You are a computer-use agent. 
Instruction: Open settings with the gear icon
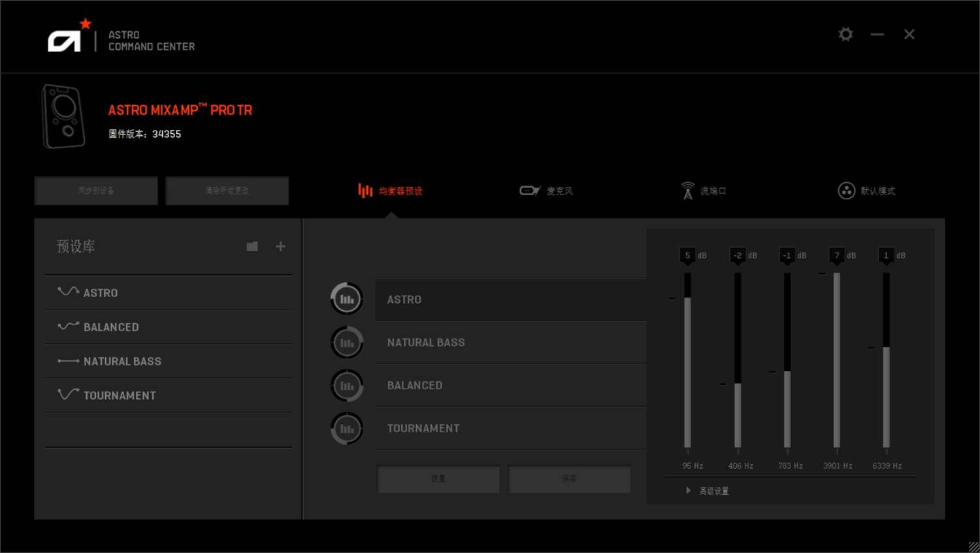845,34
